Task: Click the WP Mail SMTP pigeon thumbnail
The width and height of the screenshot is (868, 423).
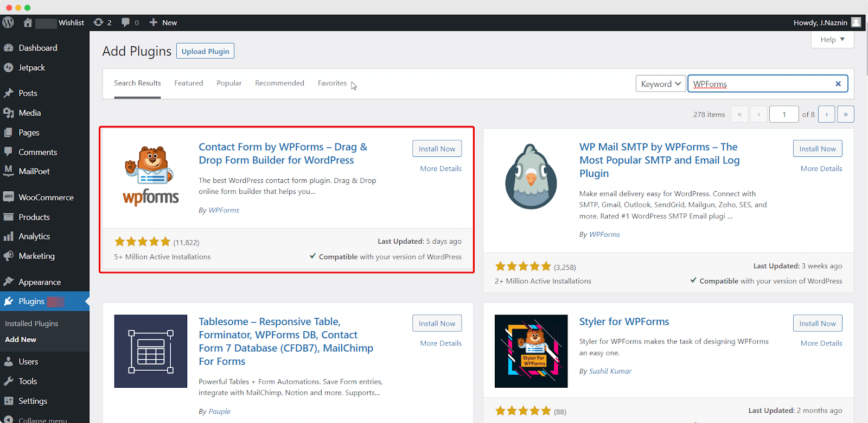Action: click(x=531, y=176)
